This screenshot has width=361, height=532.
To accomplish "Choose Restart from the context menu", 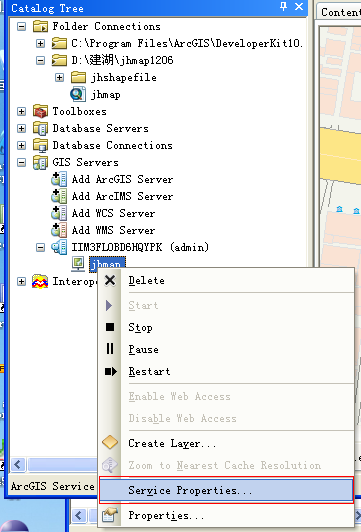I will [x=226, y=371].
